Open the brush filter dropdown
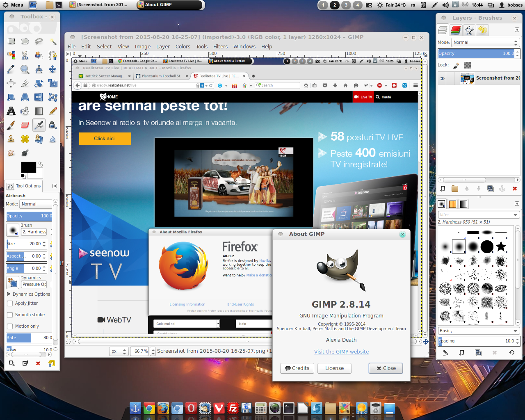 click(516, 215)
